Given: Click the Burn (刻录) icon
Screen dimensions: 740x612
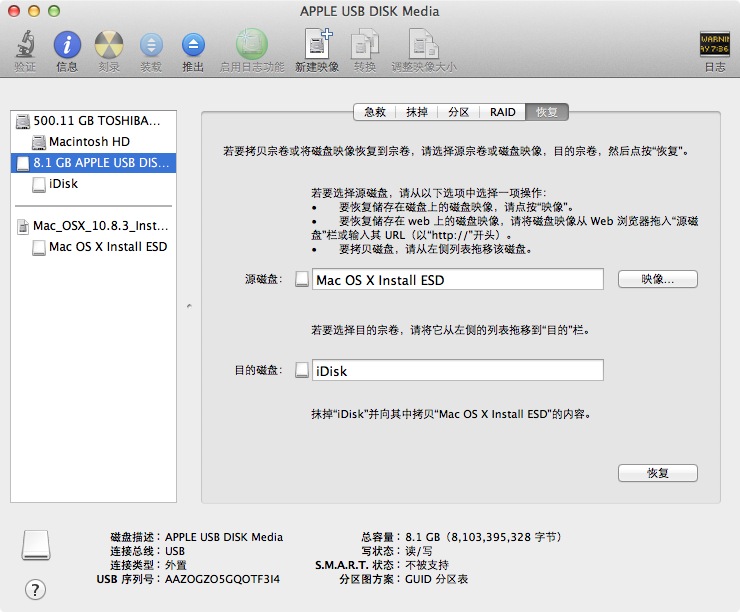Looking at the screenshot, I should point(109,45).
